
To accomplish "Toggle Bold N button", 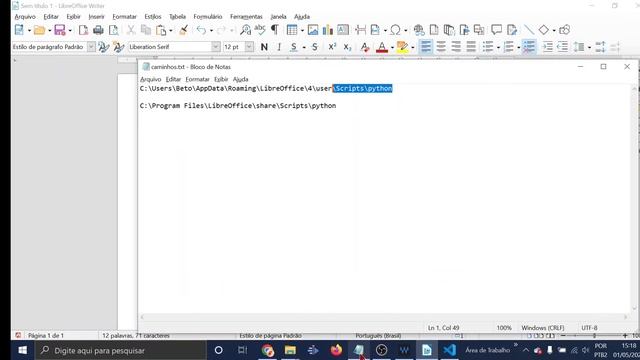I will point(264,47).
